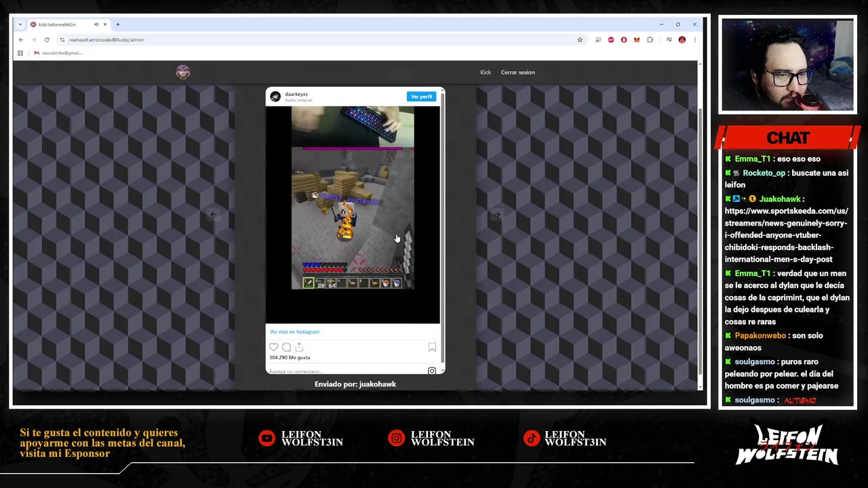Open the site info icon in address bar

(62, 40)
